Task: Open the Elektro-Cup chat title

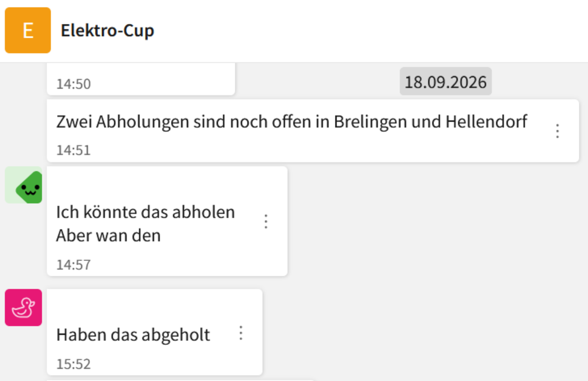Action: 107,31
